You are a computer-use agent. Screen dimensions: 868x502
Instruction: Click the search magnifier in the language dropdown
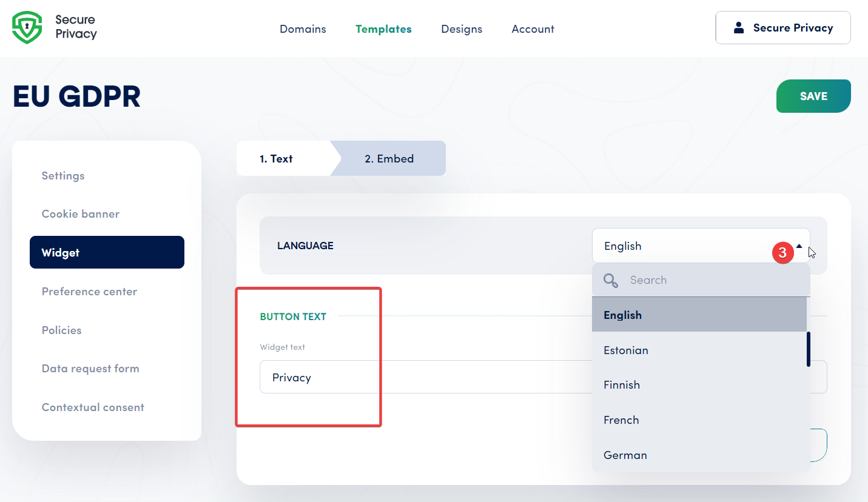[x=610, y=280]
